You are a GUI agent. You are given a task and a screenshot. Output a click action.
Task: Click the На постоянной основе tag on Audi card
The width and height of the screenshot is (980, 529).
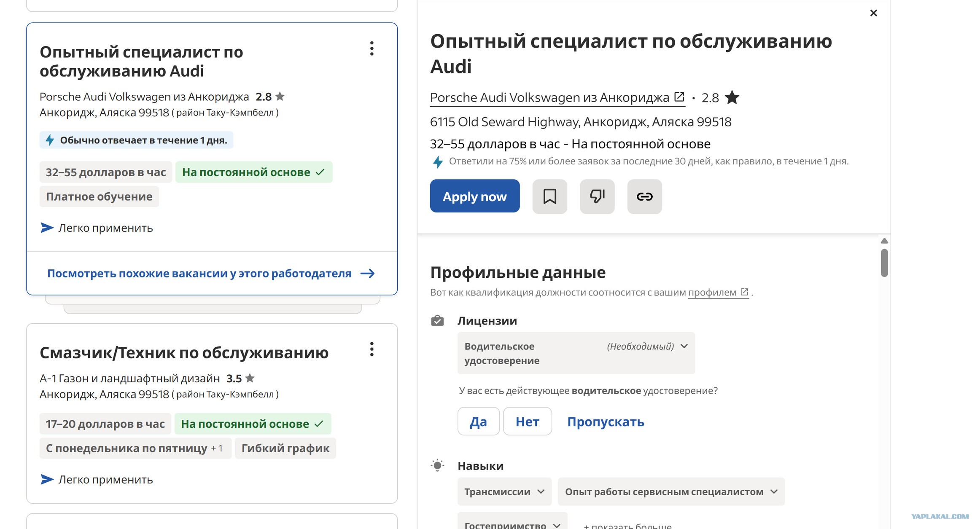click(x=254, y=172)
